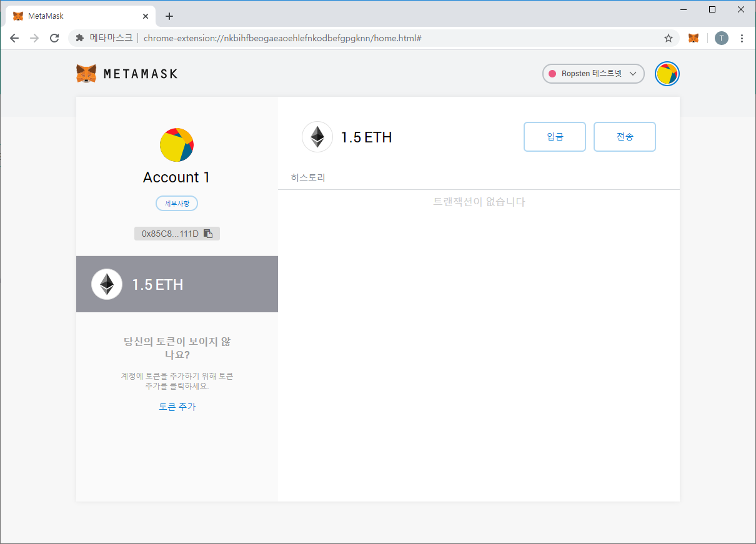Click the METAMASK wordmark text
756x544 pixels.
[x=141, y=74]
